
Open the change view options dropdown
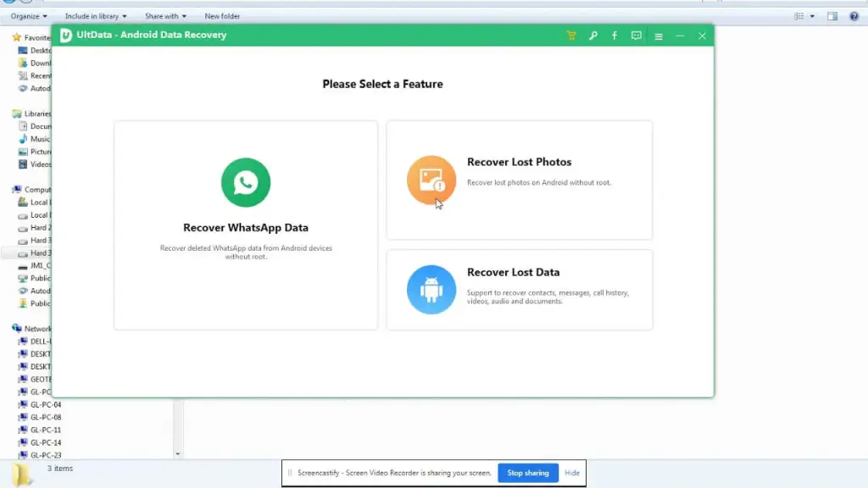click(812, 16)
